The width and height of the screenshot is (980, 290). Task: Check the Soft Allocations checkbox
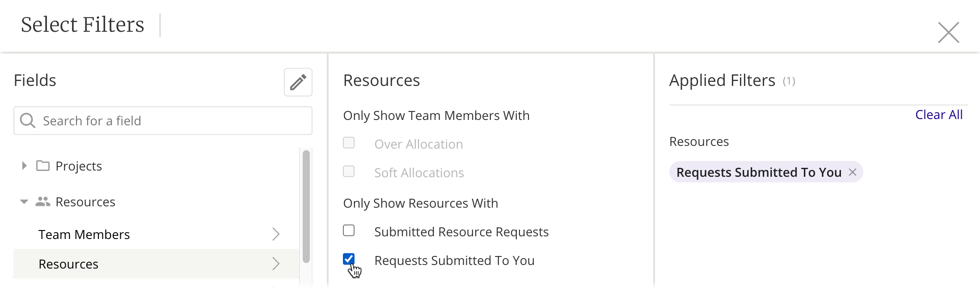pyautogui.click(x=349, y=171)
